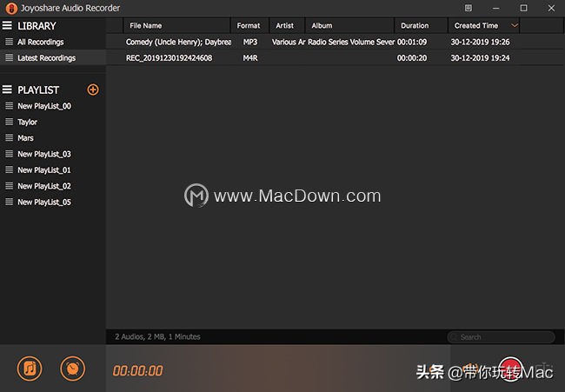The width and height of the screenshot is (565, 392).
Task: Click the 00:00:00 recording timer
Action: coord(137,371)
